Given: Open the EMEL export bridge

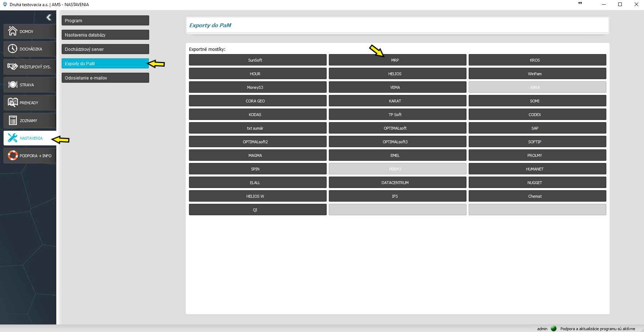Looking at the screenshot, I should point(397,155).
